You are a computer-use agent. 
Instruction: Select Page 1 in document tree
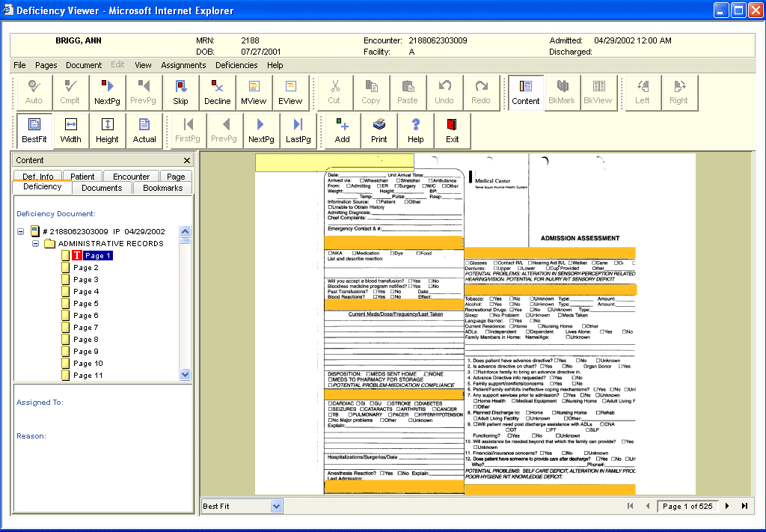pyautogui.click(x=98, y=255)
